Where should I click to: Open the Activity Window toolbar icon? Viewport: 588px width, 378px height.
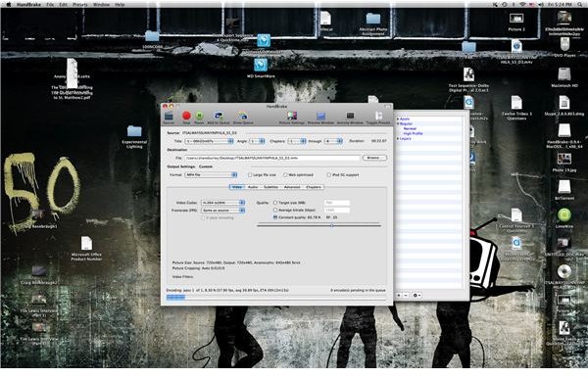pyautogui.click(x=350, y=117)
